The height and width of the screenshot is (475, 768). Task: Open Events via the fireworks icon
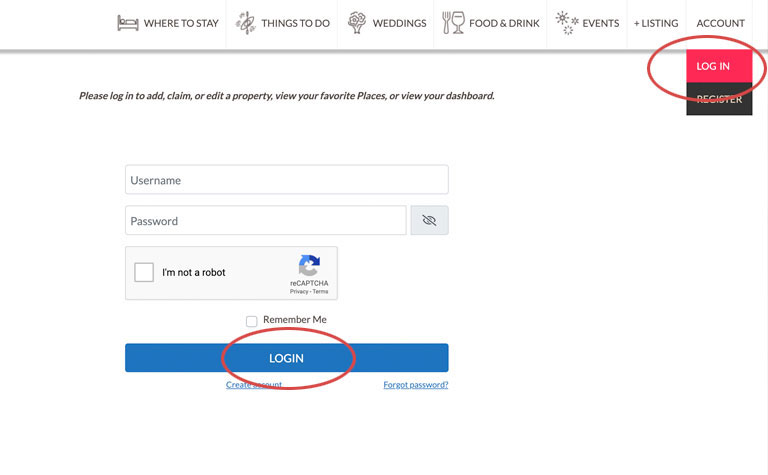point(565,23)
